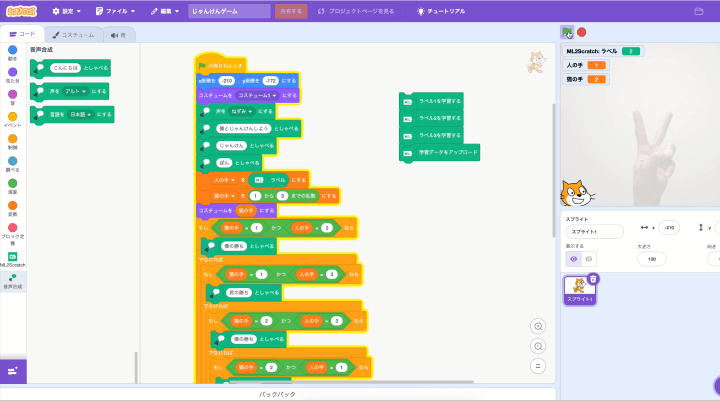Open the My Stuff folder icon
Viewport: 720px width, 401px height.
tap(699, 11)
